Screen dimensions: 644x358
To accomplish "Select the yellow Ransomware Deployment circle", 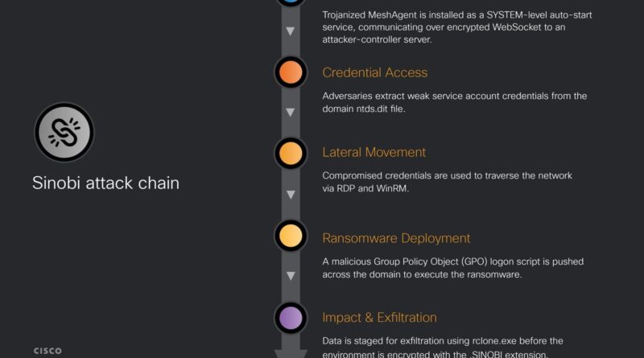I will [x=291, y=236].
